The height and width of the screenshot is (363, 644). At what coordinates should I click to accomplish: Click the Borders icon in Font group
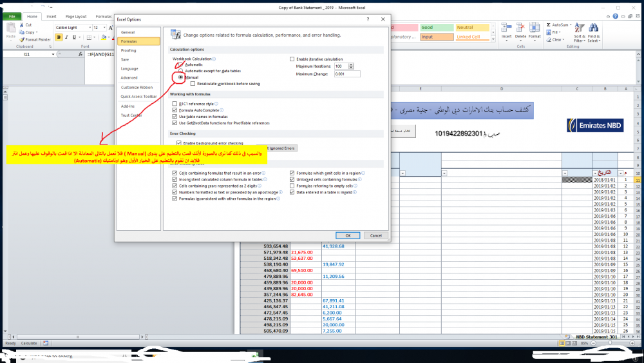[89, 37]
